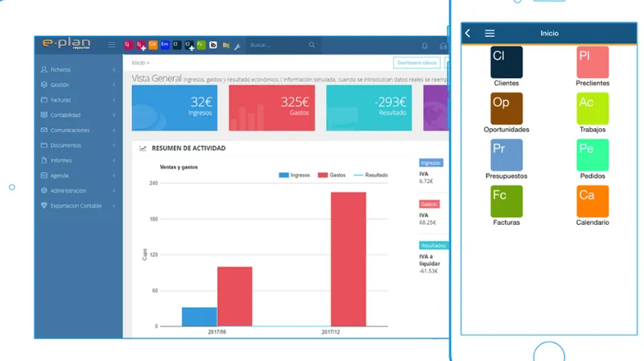Expand the Exportacion Contable chevron
The image size is (644, 361).
point(114,205)
